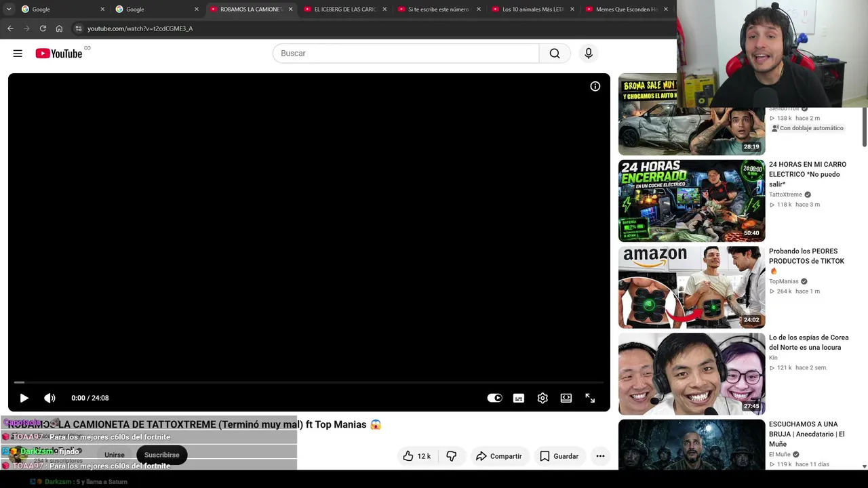Image resolution: width=868 pixels, height=488 pixels.
Task: Open the 24 HORAS ENCERRADO thumbnail
Action: click(692, 201)
